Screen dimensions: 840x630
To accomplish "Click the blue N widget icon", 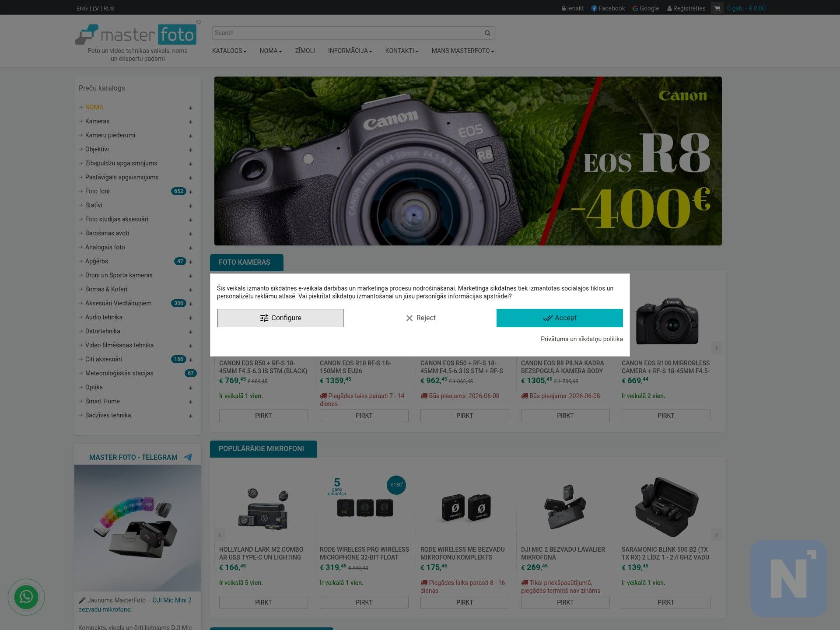I will (x=788, y=578).
